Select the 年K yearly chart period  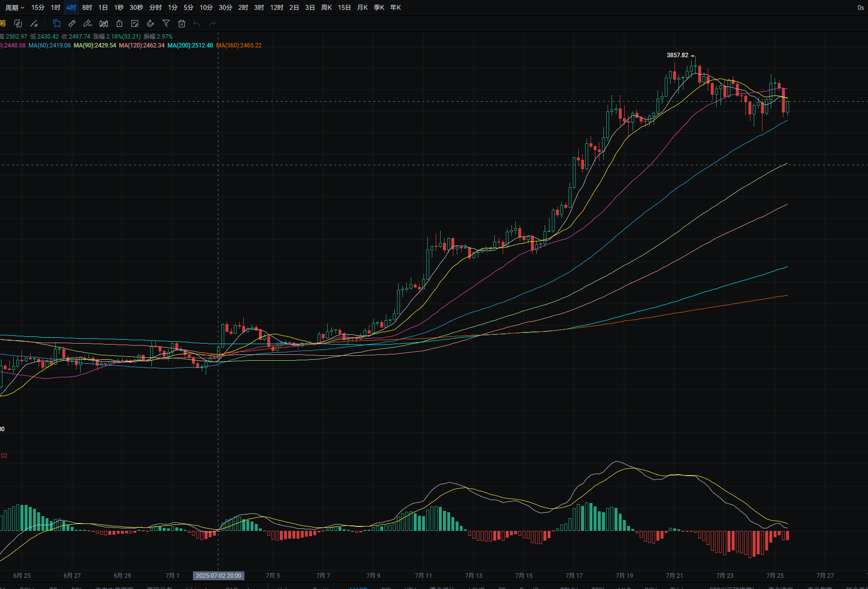click(x=396, y=7)
